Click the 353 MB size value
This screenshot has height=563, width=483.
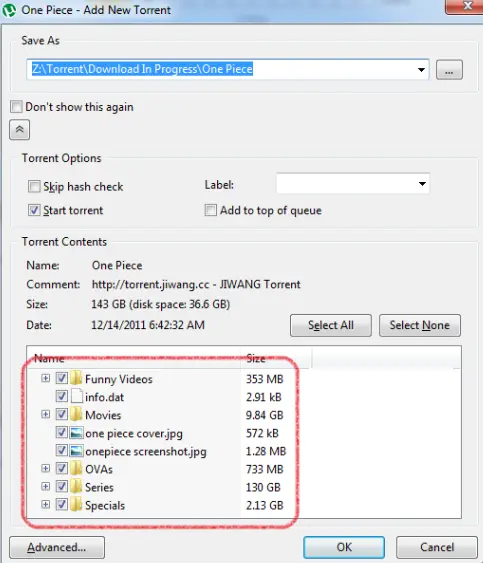point(265,379)
